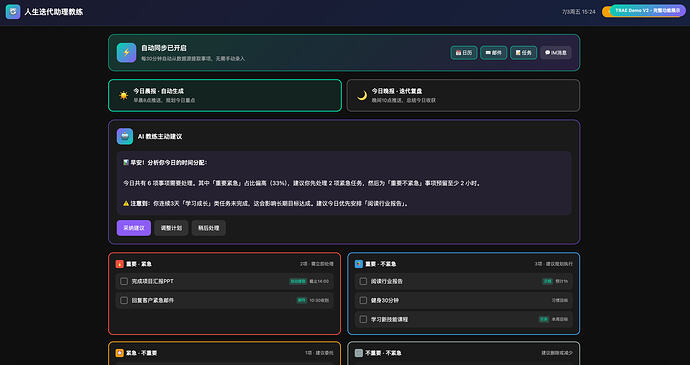Check the 回复客户紧急邮件 task checkbox
Viewport: 690px width, 365px height.
point(124,300)
